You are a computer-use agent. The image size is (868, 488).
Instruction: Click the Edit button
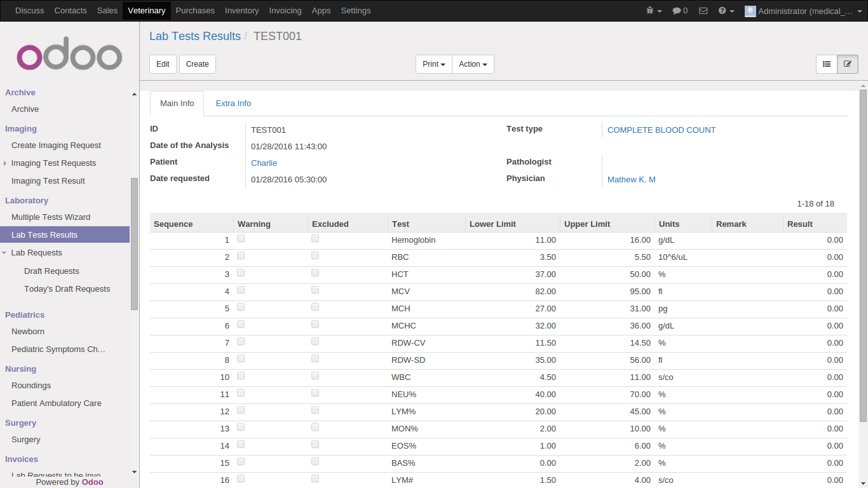coord(163,64)
